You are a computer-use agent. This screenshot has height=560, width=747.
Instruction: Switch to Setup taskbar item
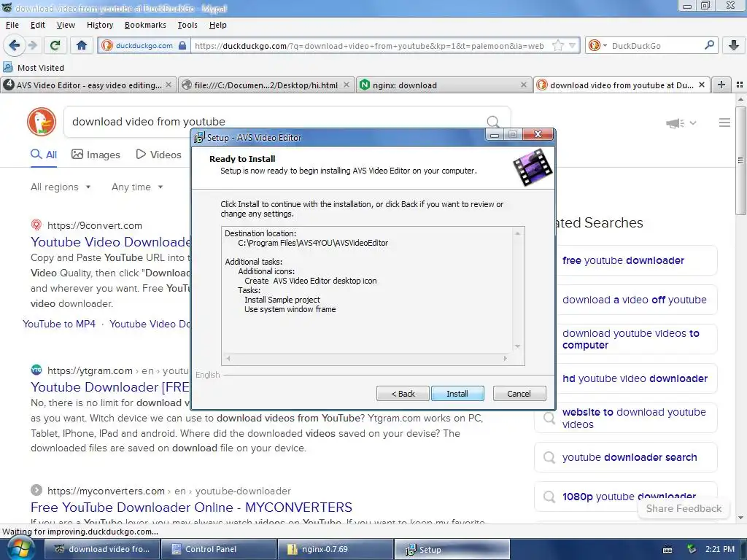[452, 549]
